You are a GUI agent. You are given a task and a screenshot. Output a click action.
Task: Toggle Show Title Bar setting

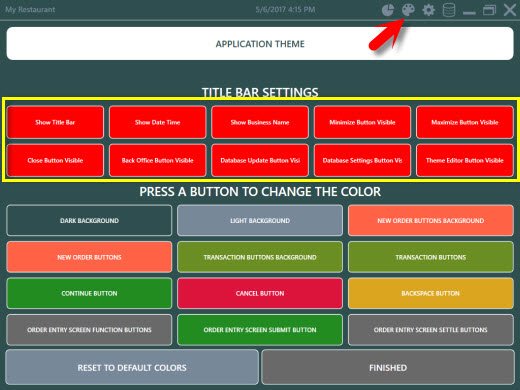pos(55,122)
